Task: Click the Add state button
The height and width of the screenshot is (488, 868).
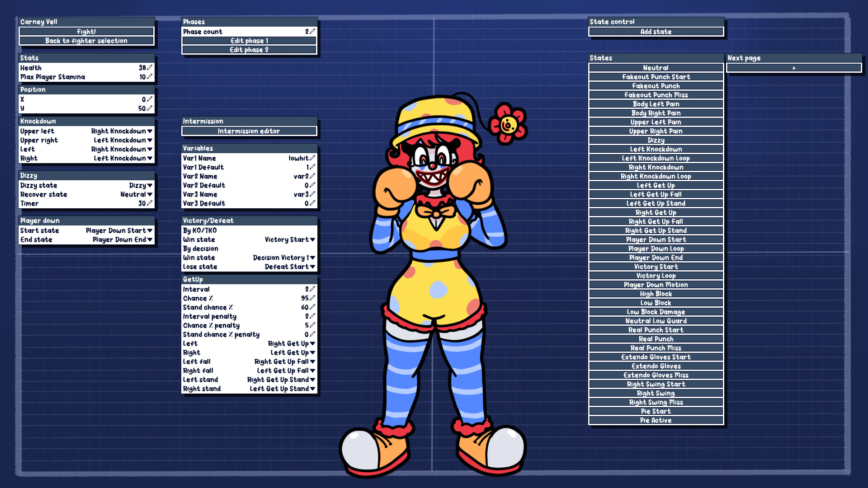Action: (656, 32)
